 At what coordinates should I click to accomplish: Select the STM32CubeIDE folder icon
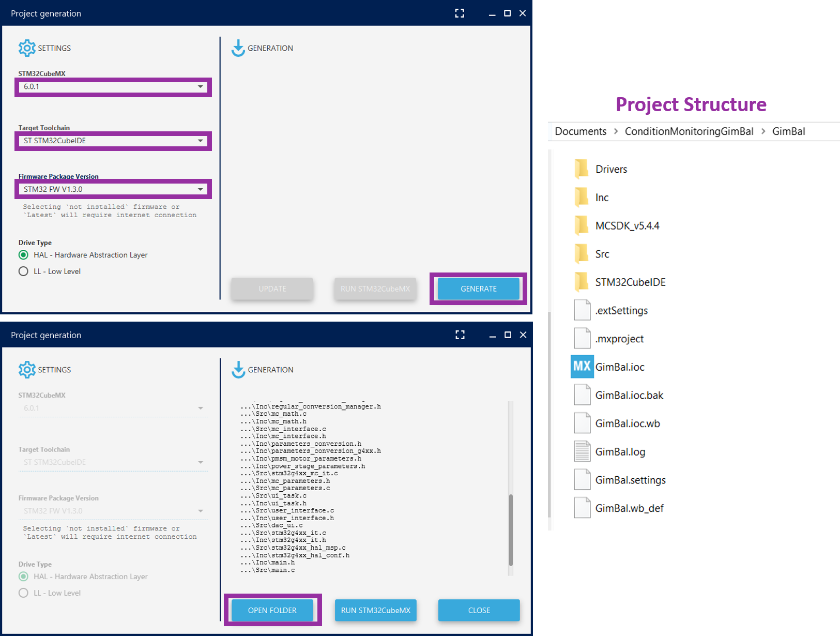pos(582,282)
